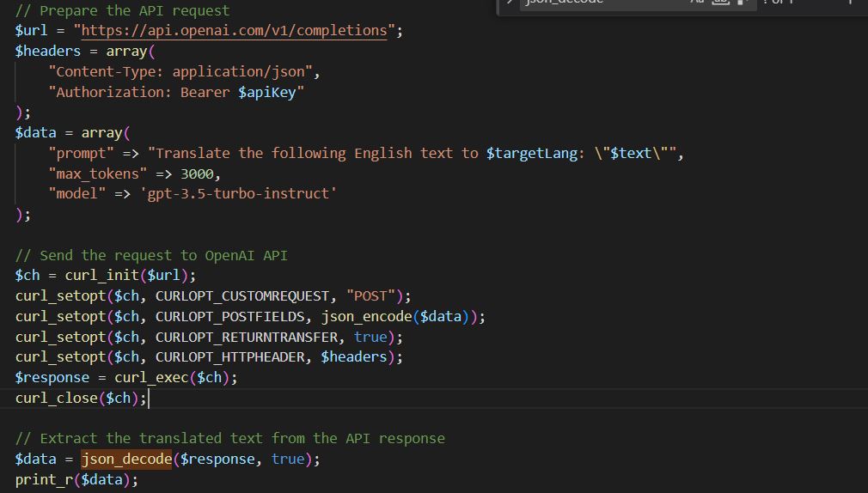Toggle Use Regular Expression in find widget
This screenshot has width=868, height=493.
click(x=742, y=3)
